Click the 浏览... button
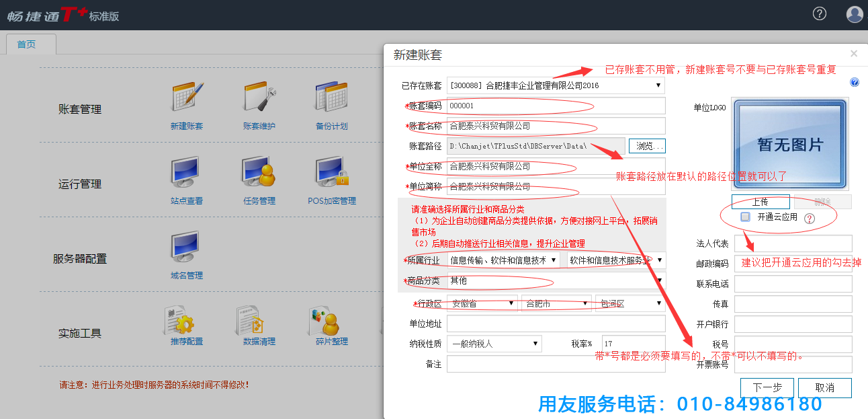 tap(647, 146)
